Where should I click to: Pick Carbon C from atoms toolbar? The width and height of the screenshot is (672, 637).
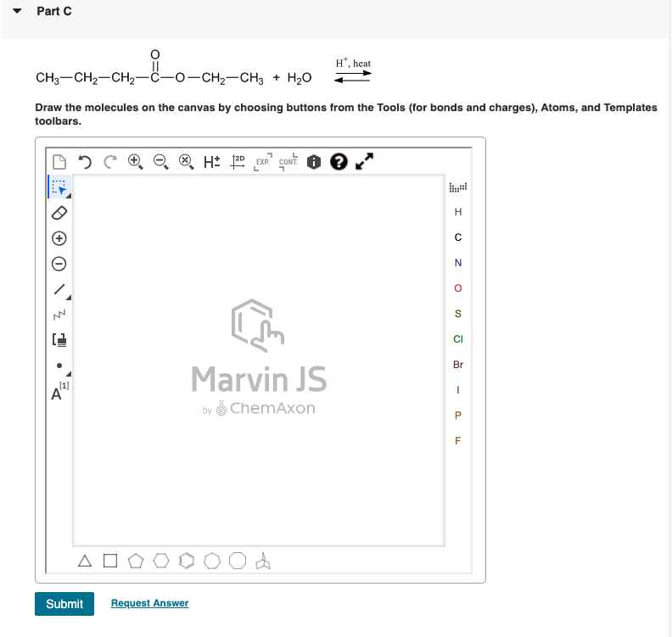click(x=458, y=237)
